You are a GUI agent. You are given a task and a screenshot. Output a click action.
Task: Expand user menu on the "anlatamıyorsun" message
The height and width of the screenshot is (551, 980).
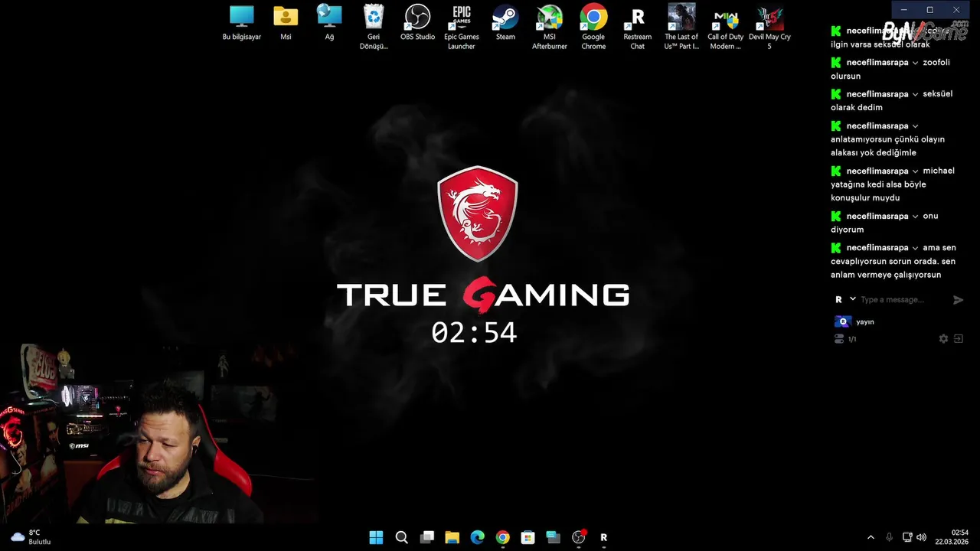[x=915, y=126]
